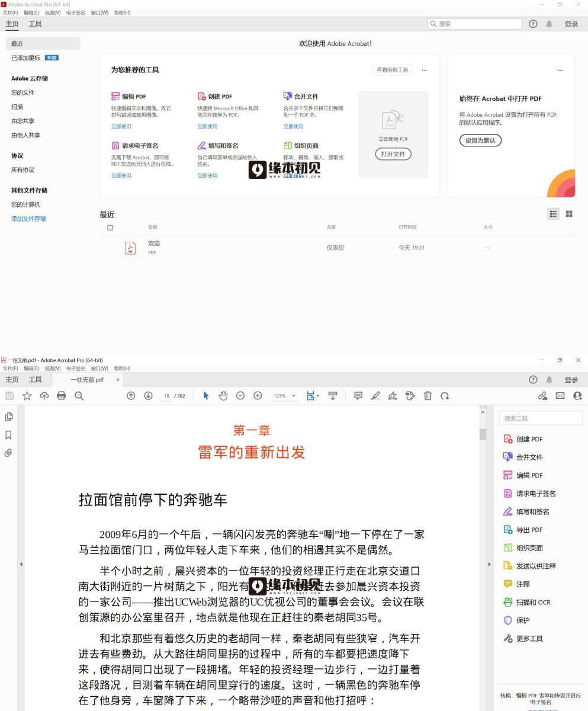Close the 一往无前.pdf tab
Screen dimensions: 588x711
tap(118, 380)
